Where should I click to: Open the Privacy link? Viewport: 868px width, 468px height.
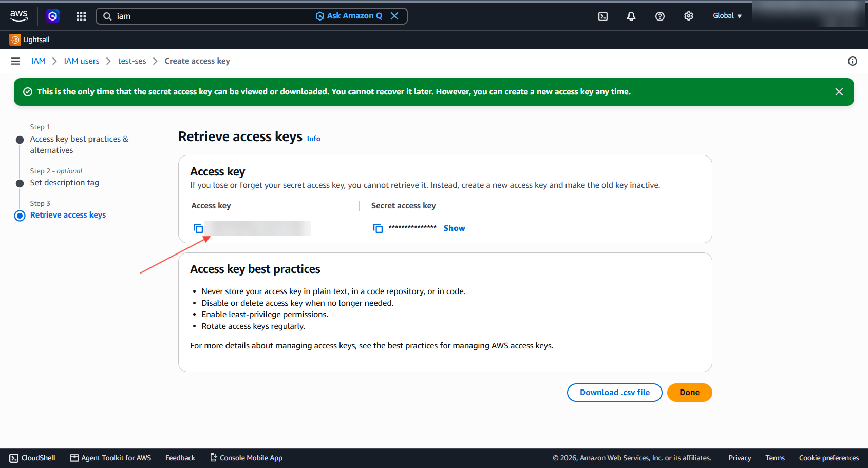(x=740, y=458)
